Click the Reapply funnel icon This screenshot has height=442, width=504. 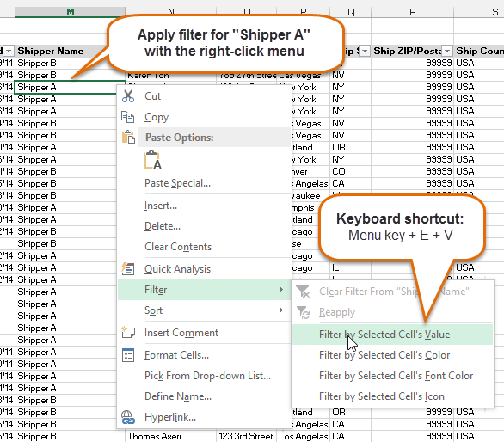pyautogui.click(x=303, y=312)
